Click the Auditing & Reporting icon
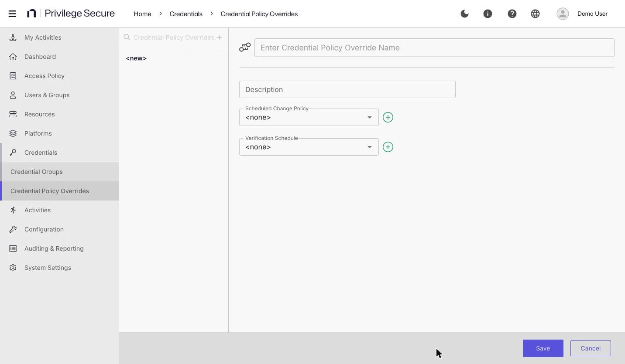 [13, 248]
